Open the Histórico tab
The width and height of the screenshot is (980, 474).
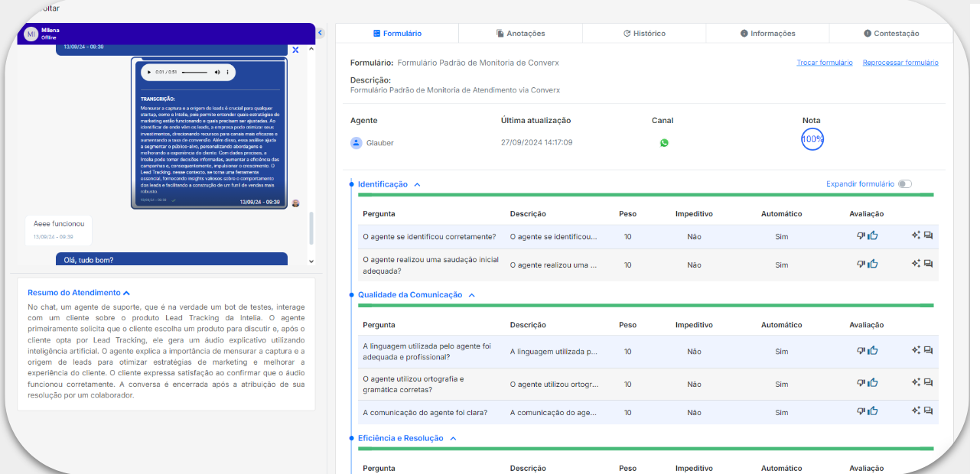[644, 34]
